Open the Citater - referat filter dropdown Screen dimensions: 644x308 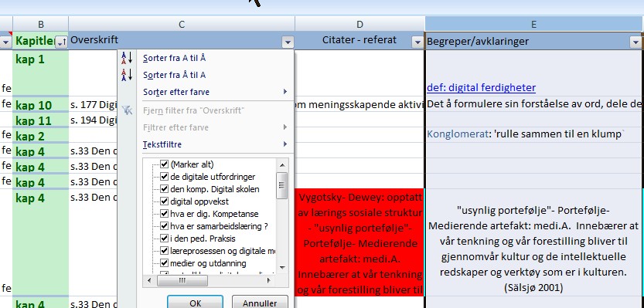(417, 42)
